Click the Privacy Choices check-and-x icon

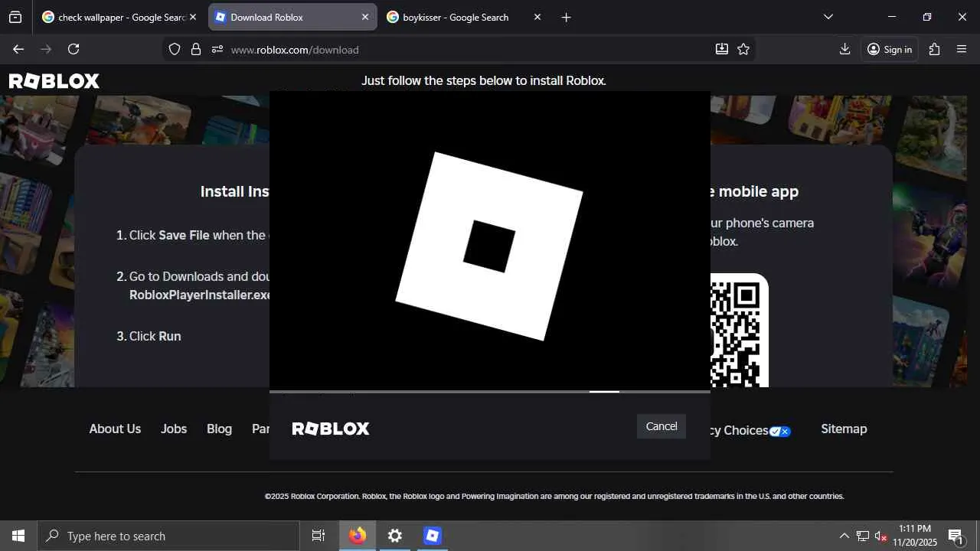(x=780, y=431)
